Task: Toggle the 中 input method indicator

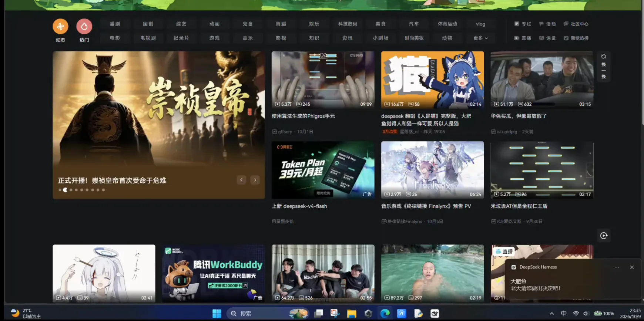Action: 564,314
